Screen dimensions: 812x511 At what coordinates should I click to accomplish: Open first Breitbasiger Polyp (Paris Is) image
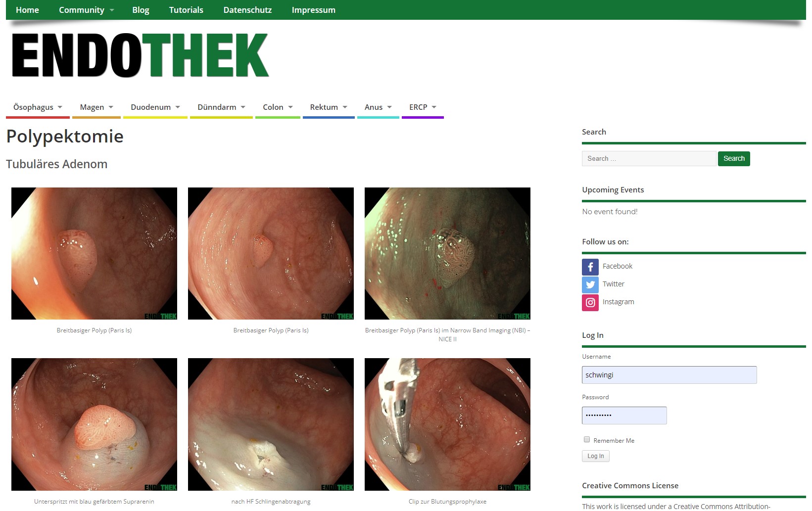[x=94, y=253]
